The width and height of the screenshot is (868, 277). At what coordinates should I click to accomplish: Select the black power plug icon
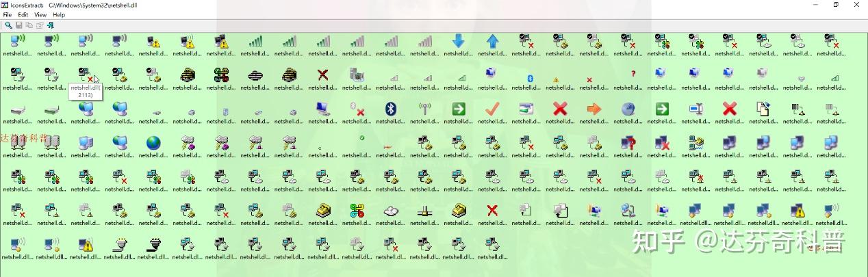click(x=153, y=244)
